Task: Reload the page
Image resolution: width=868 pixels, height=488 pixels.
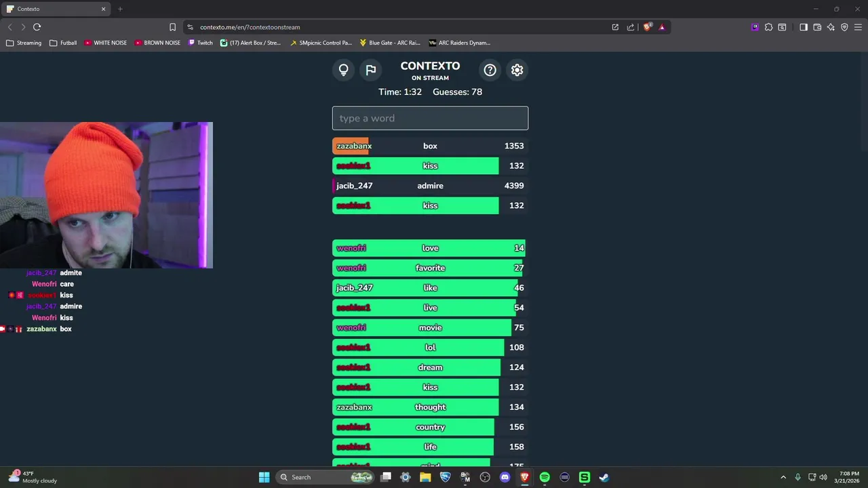Action: point(37,27)
